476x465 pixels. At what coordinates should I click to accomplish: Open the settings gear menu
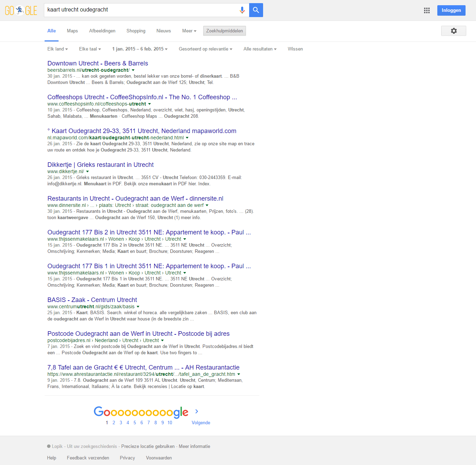coord(454,31)
